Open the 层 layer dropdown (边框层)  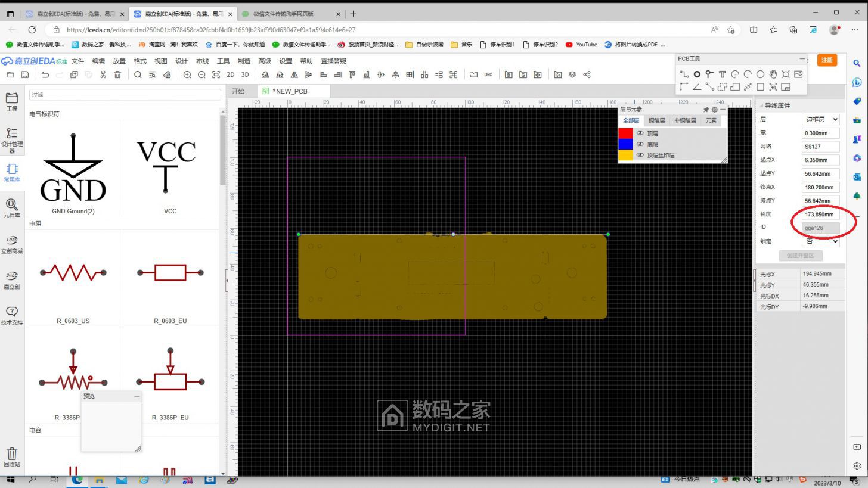[821, 119]
